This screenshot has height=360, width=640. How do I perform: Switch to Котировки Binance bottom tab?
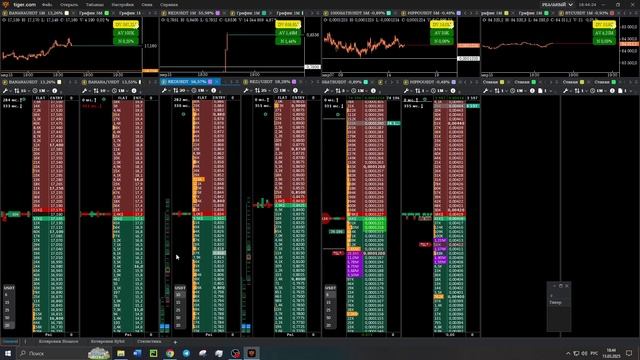click(58, 342)
